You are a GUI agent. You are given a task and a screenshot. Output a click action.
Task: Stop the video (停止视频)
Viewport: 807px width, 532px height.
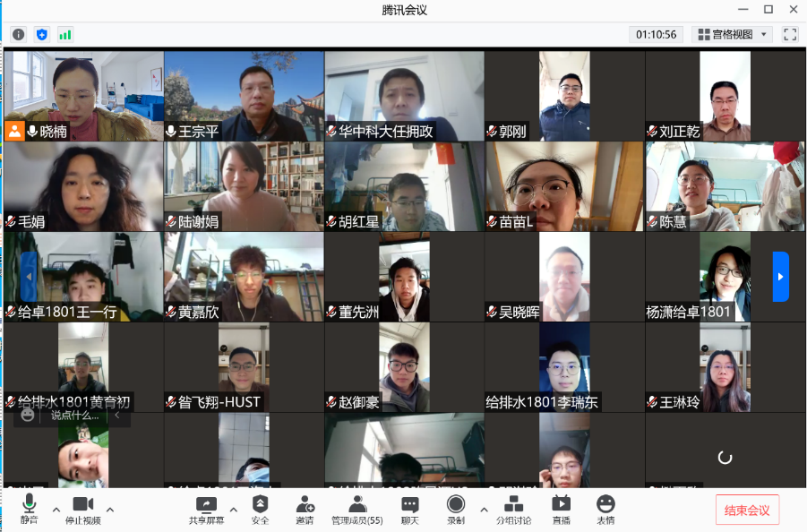point(82,510)
